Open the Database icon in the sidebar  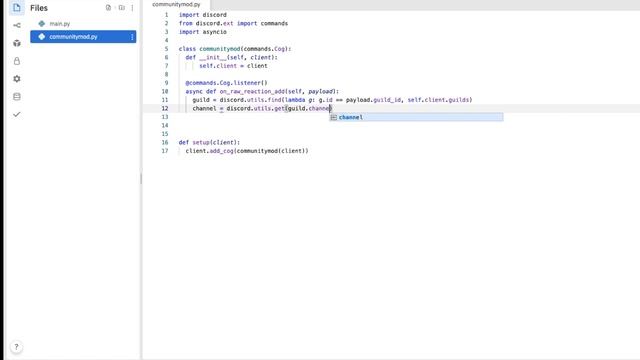pyautogui.click(x=17, y=96)
